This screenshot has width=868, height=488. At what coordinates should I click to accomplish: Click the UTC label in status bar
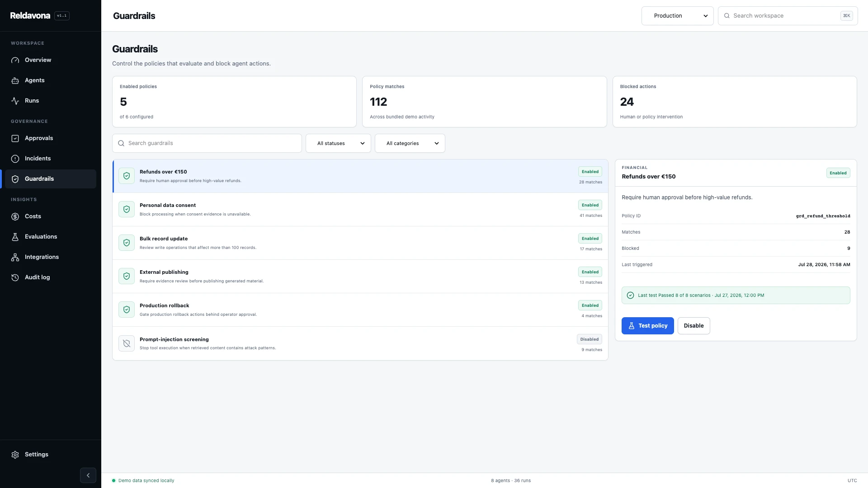[852, 481]
